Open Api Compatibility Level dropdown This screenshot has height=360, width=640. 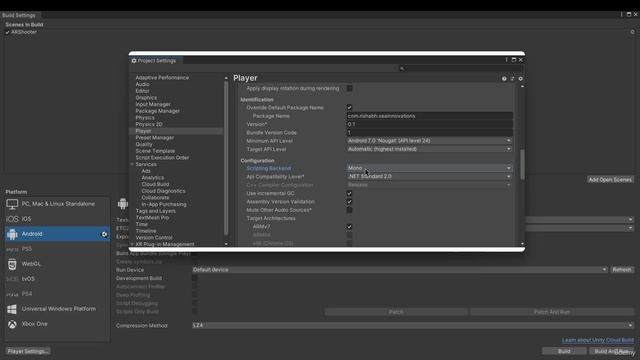click(x=429, y=177)
